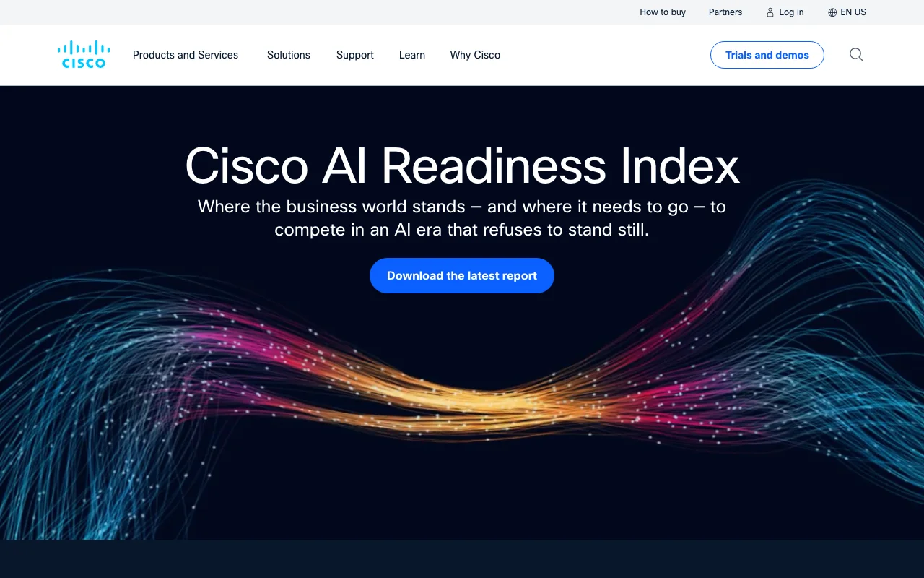Click the Cisco logo
Image resolution: width=924 pixels, height=578 pixels.
pyautogui.click(x=84, y=55)
